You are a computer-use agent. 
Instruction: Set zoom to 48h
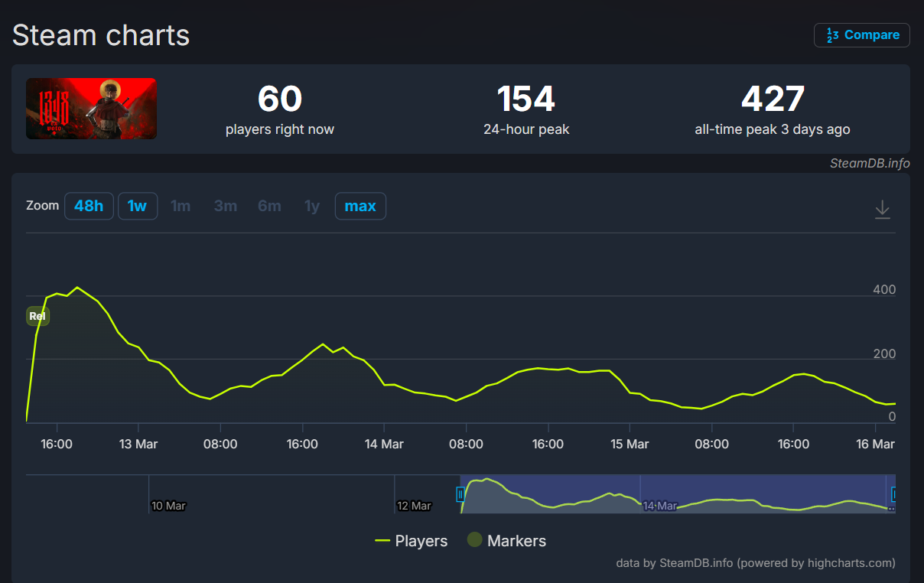[x=89, y=206]
